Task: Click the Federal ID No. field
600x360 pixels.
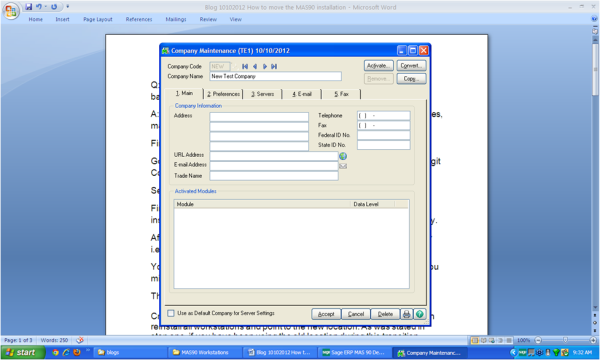Action: coord(383,135)
